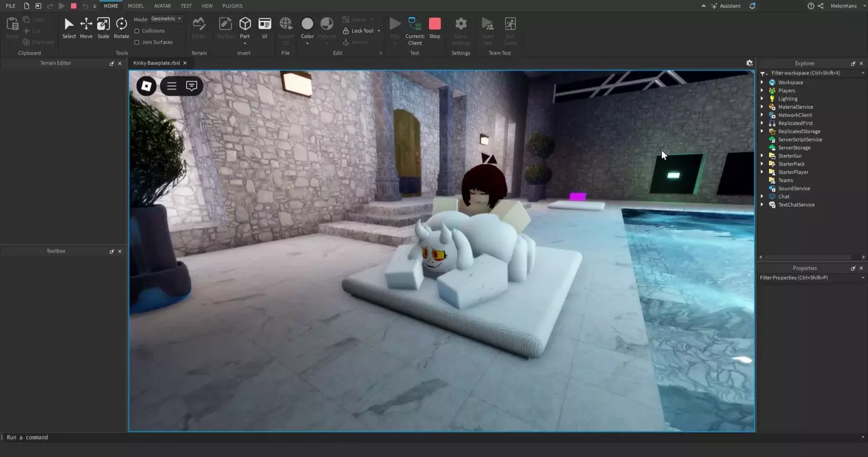The width and height of the screenshot is (868, 457).
Task: Open the UI insert tool
Action: tap(265, 27)
